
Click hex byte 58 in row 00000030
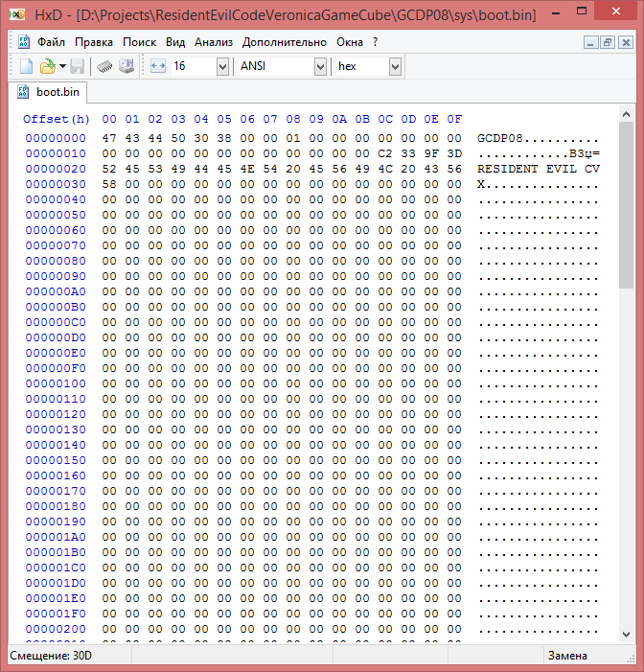tap(109, 184)
